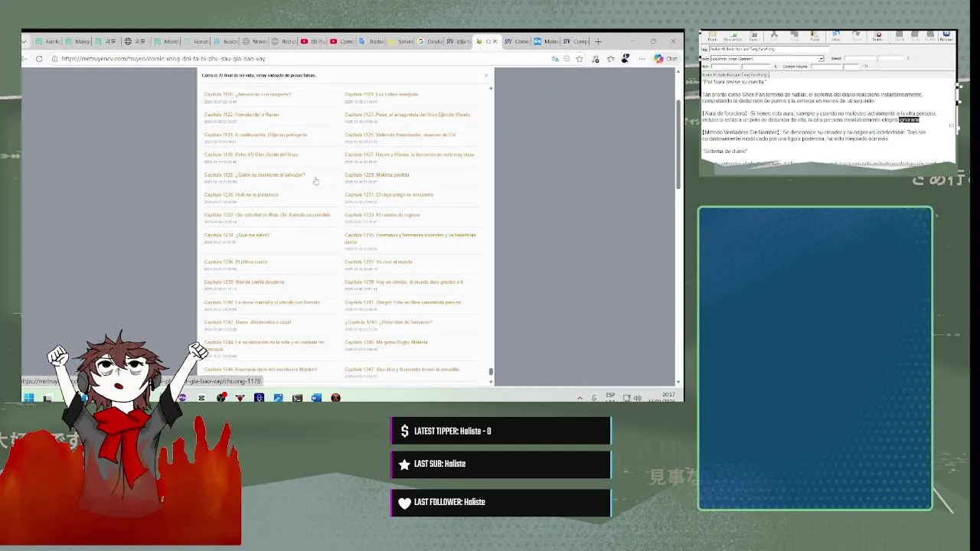Open the Copilot Chat button
The image size is (980, 551).
(x=665, y=59)
